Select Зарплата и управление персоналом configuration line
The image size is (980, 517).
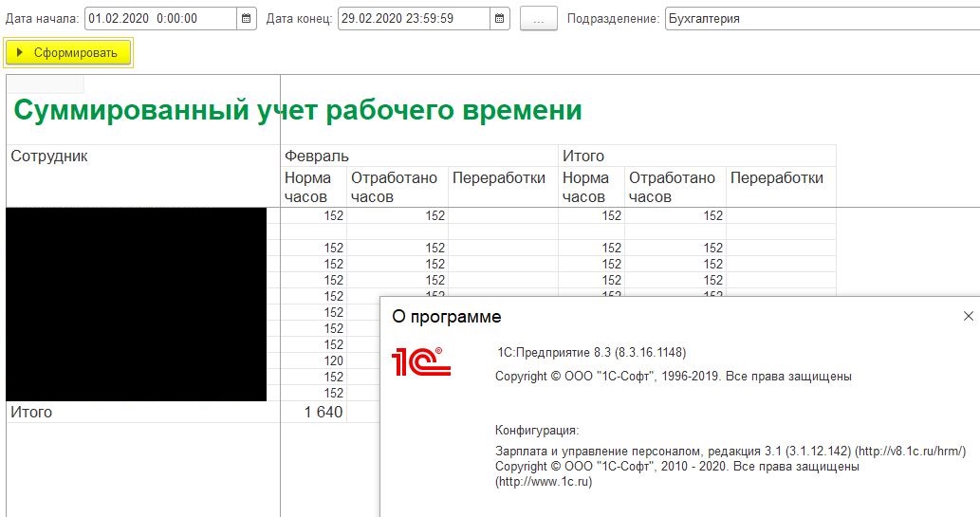pyautogui.click(x=730, y=451)
